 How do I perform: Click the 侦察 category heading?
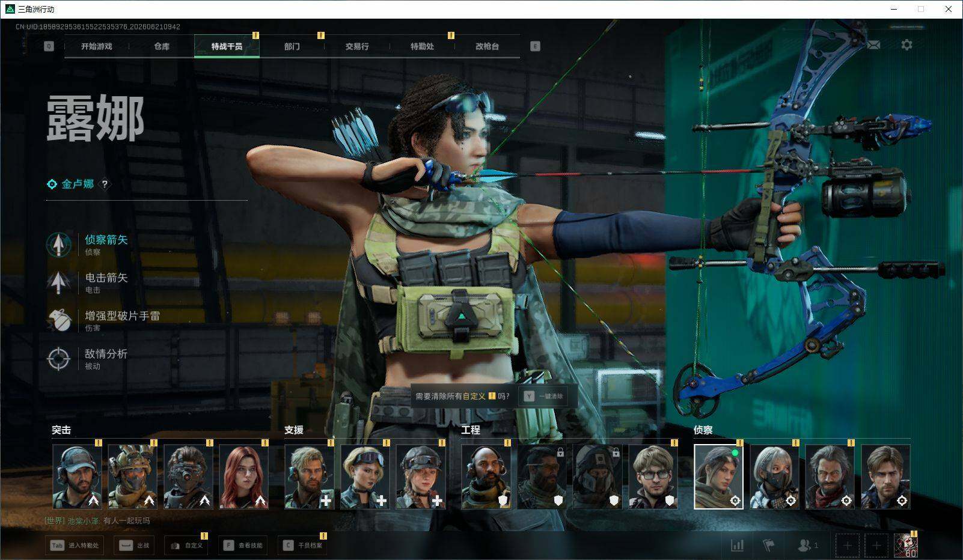[x=703, y=430]
